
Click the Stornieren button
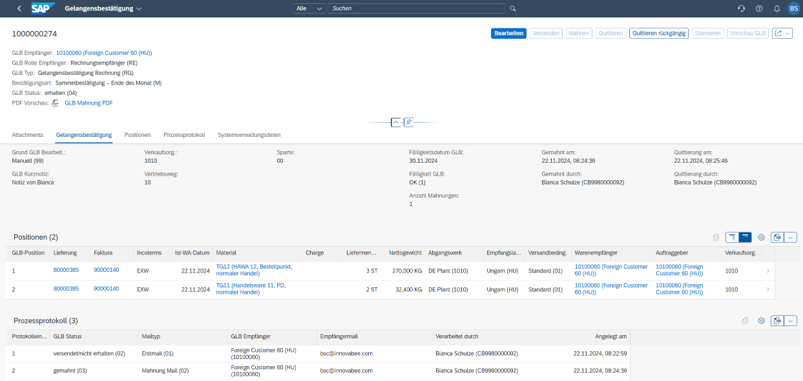[708, 33]
